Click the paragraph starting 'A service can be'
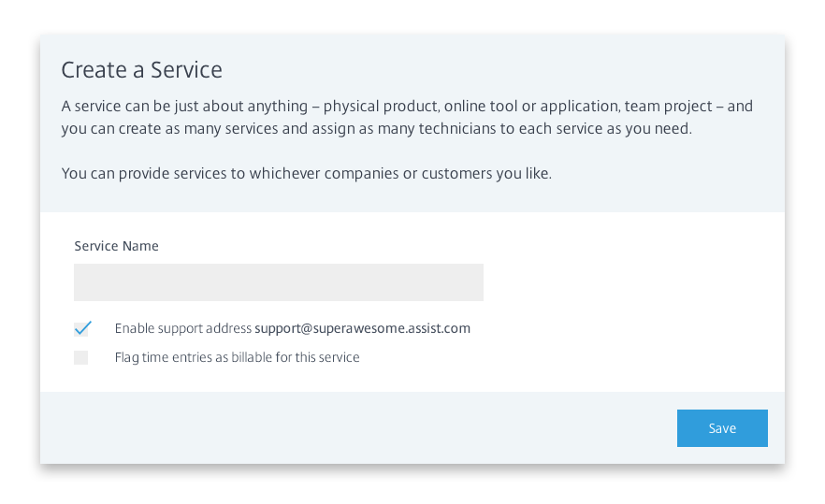The image size is (825, 504). pyautogui.click(x=407, y=117)
